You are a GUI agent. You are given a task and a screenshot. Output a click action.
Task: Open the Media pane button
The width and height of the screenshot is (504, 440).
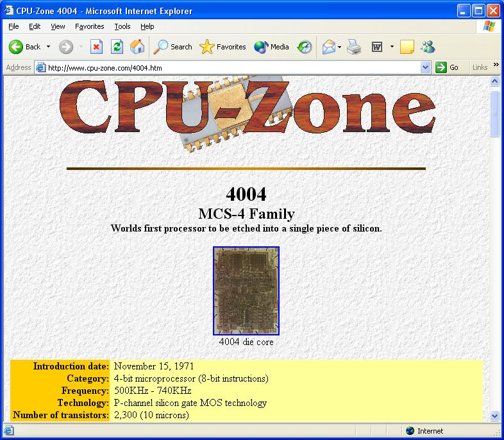272,47
